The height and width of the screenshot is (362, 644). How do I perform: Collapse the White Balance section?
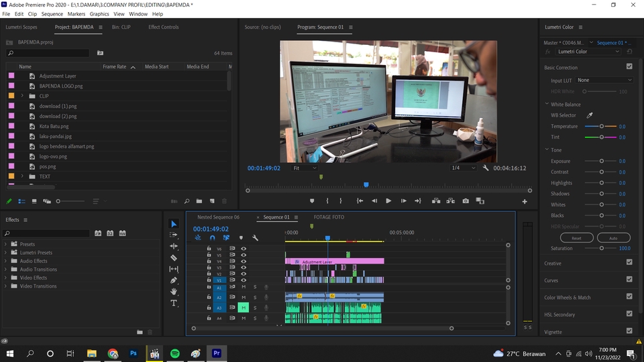coord(547,105)
